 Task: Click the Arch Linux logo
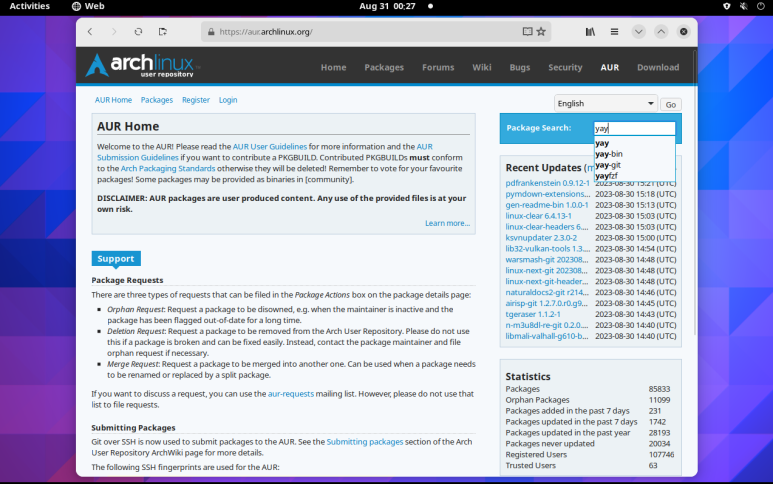(x=141, y=66)
